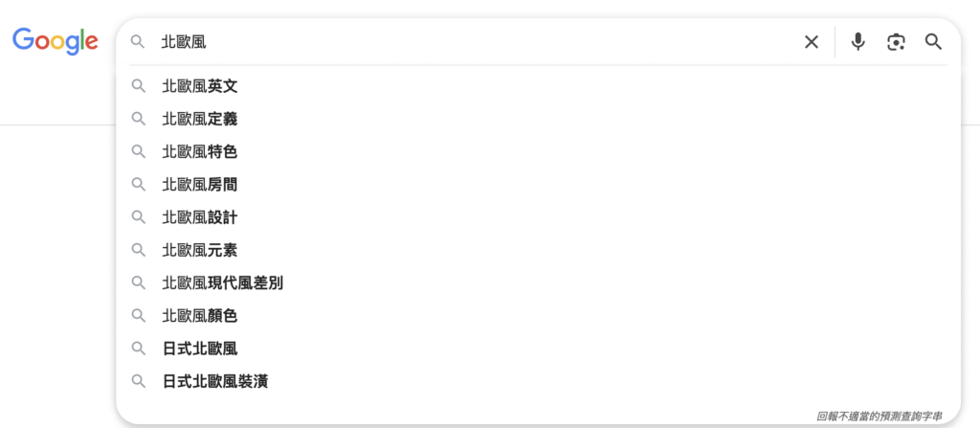Choose the 北歐風設計 suggestion
Image resolution: width=980 pixels, height=428 pixels.
[200, 217]
